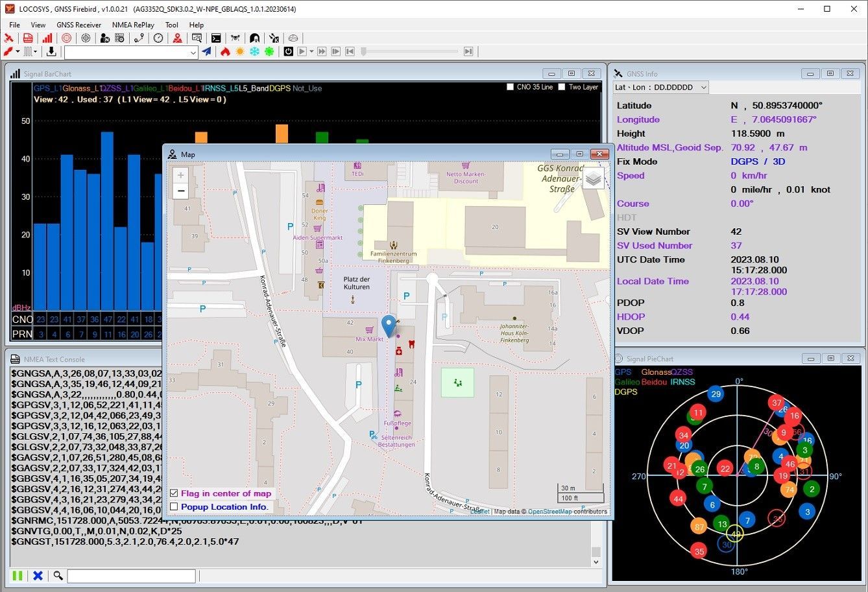The width and height of the screenshot is (868, 592).
Task: Click the red signal bar chart toolbar icon
Action: click(x=47, y=38)
